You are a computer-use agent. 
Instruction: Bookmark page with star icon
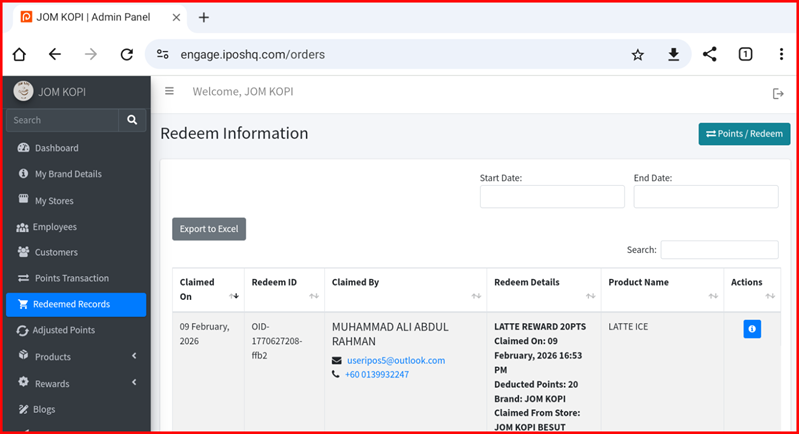pyautogui.click(x=637, y=55)
